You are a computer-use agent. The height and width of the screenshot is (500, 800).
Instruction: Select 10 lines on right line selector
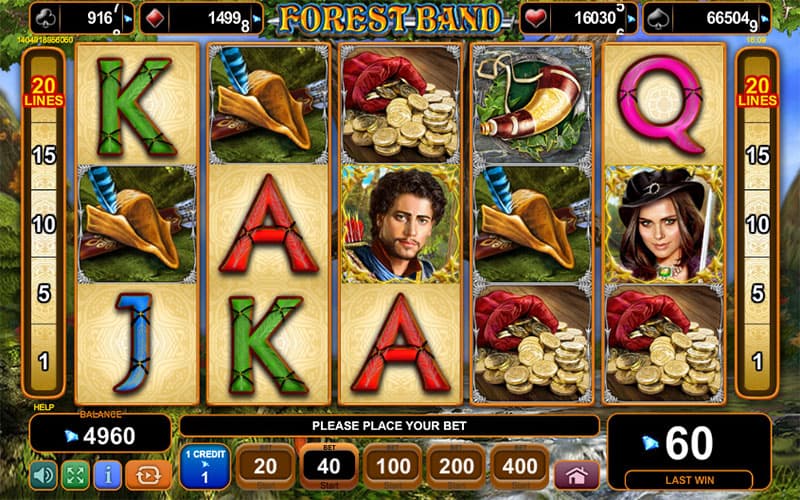(x=757, y=224)
